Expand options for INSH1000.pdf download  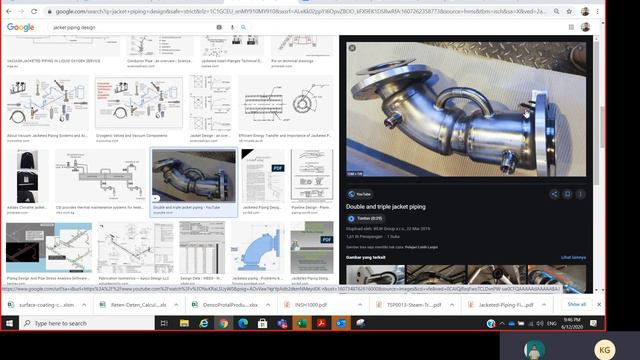click(360, 305)
